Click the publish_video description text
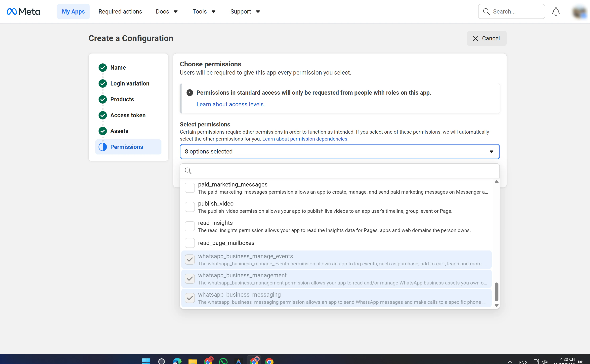 [x=325, y=211]
